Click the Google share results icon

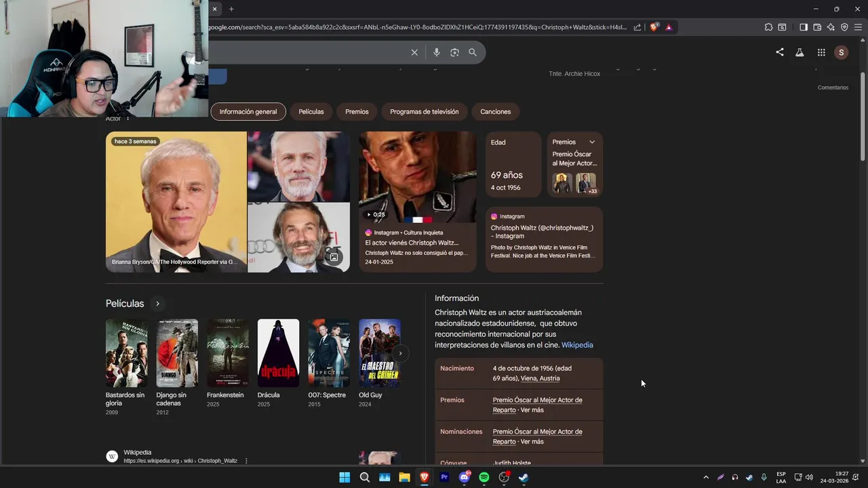point(780,52)
